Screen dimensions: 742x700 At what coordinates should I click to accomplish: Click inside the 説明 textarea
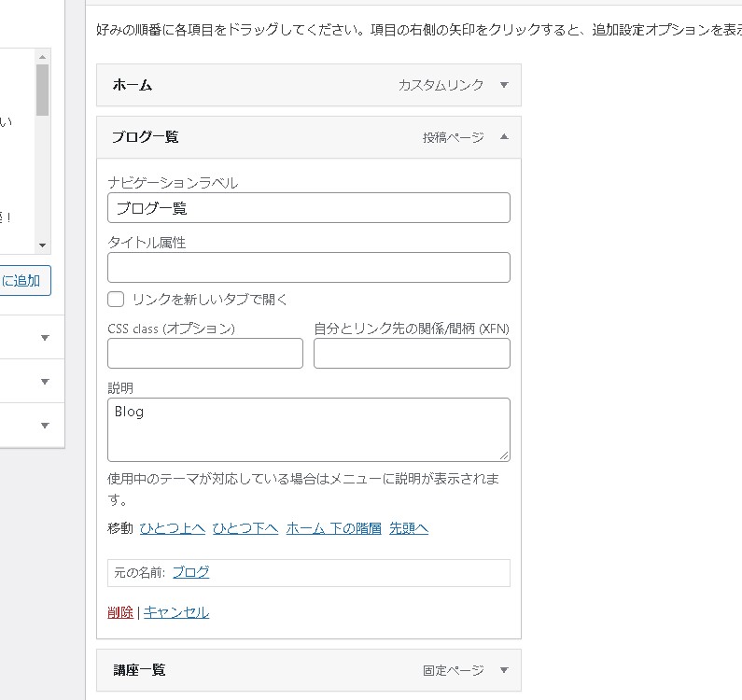click(308, 429)
